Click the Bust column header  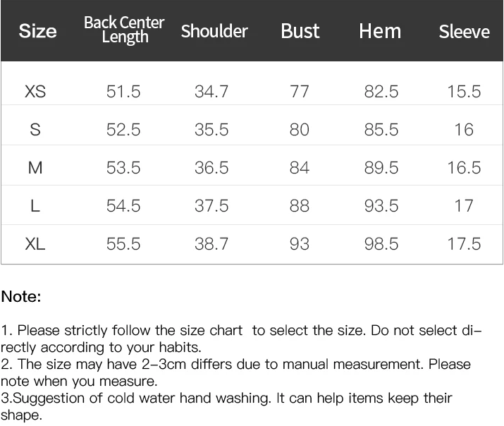(300, 31)
